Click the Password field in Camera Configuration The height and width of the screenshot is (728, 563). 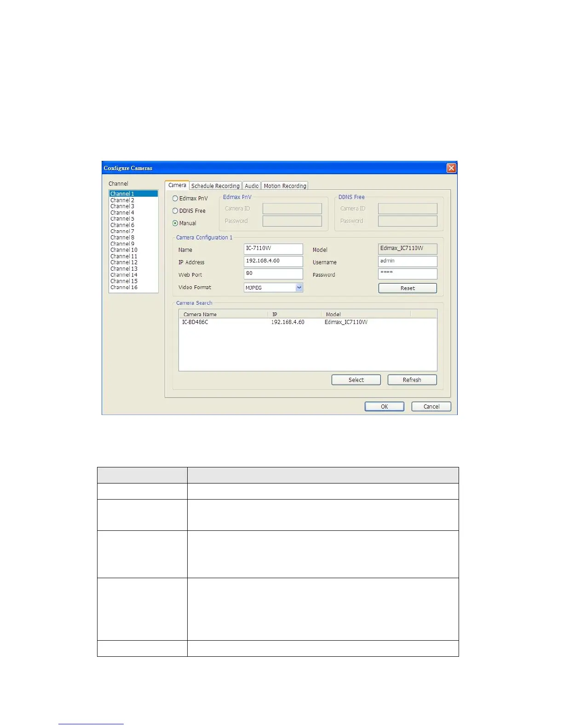408,273
